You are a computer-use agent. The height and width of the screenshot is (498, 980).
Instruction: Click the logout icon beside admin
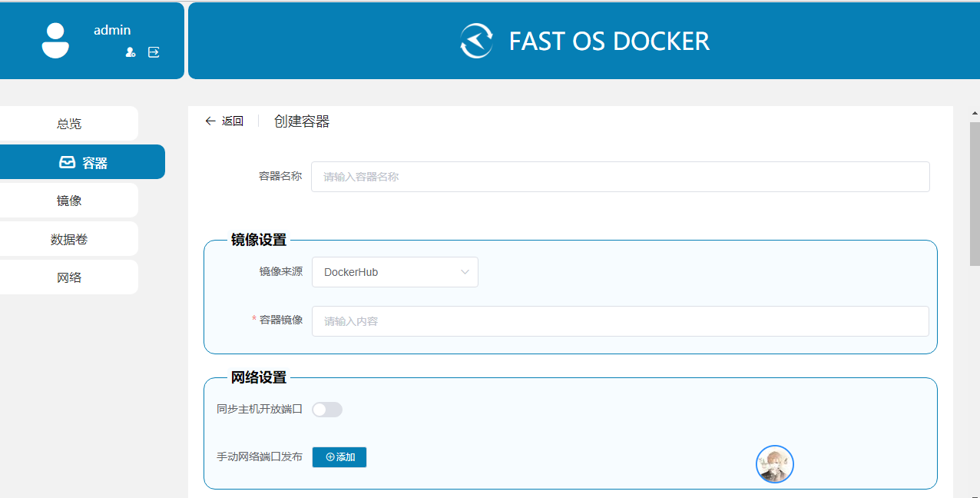[154, 52]
